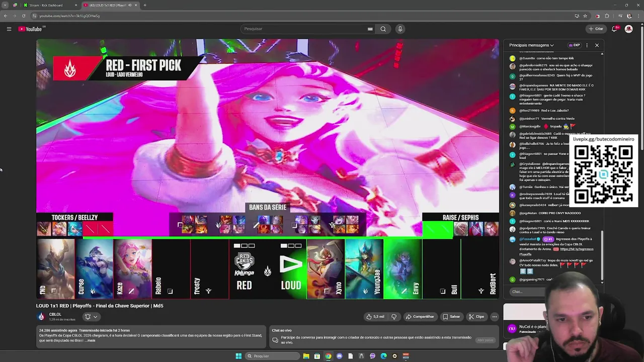Open Google Chrome from the taskbar

tap(328, 356)
